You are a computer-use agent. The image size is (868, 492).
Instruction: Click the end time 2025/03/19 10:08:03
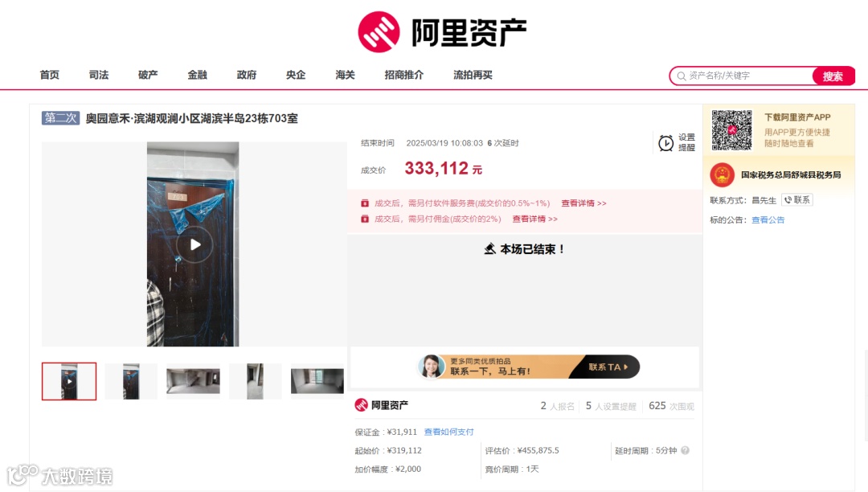(444, 143)
